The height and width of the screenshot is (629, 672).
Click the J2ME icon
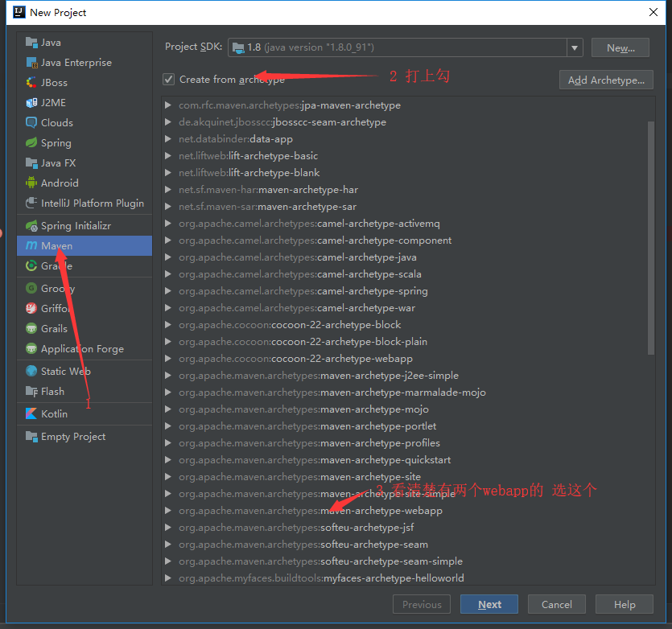31,103
